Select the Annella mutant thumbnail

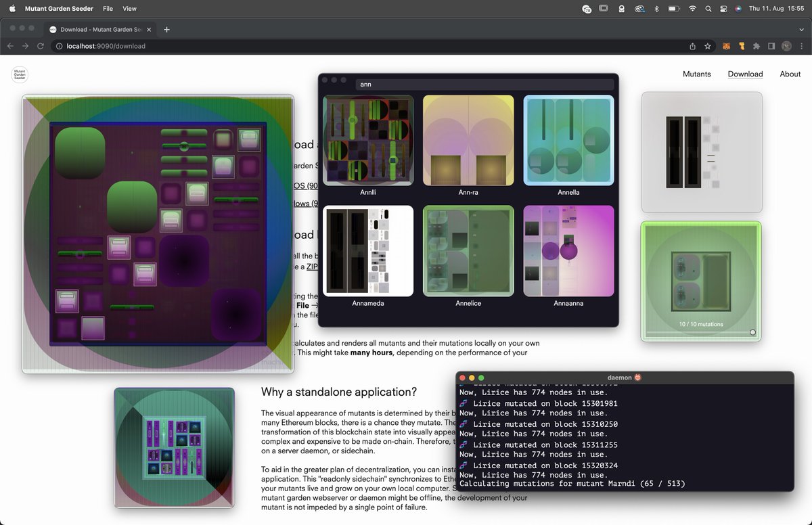click(x=568, y=140)
